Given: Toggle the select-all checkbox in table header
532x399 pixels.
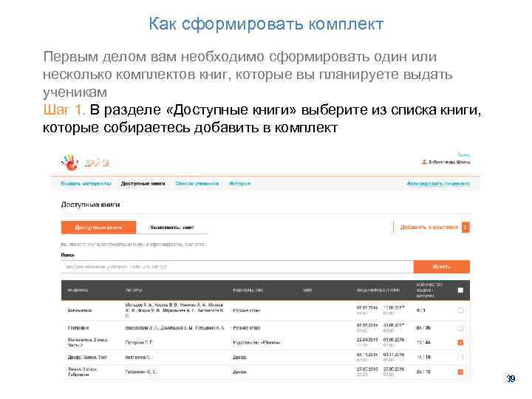Looking at the screenshot, I should (x=460, y=290).
